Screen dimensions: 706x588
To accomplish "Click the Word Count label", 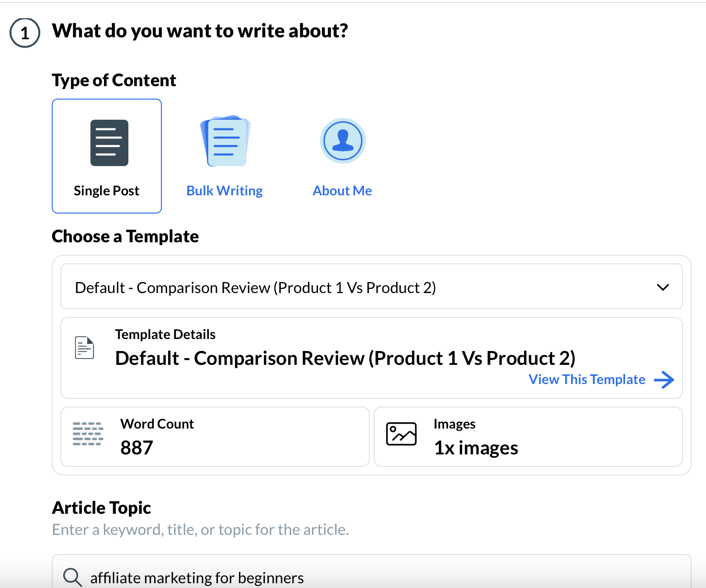I will click(x=157, y=424).
